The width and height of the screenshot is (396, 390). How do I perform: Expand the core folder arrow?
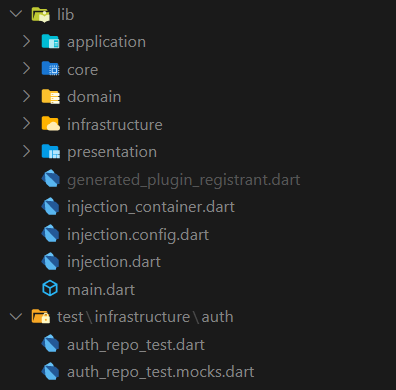click(26, 69)
